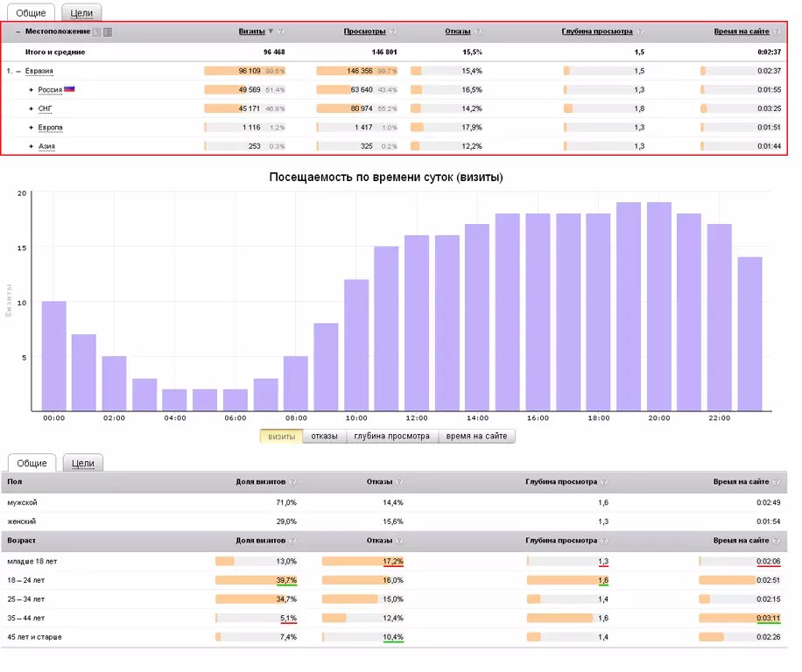The height and width of the screenshot is (672, 802).
Task: Click the first small icon next to Местоположение
Action: point(96,31)
